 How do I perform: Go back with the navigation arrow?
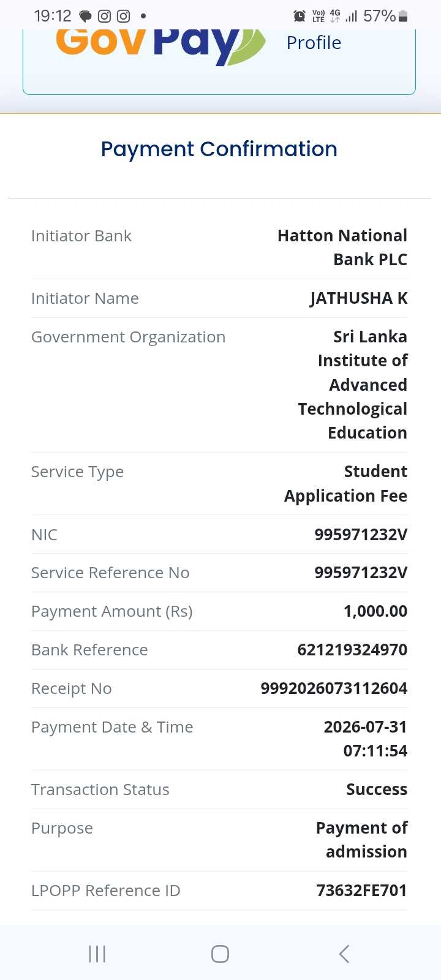[344, 954]
